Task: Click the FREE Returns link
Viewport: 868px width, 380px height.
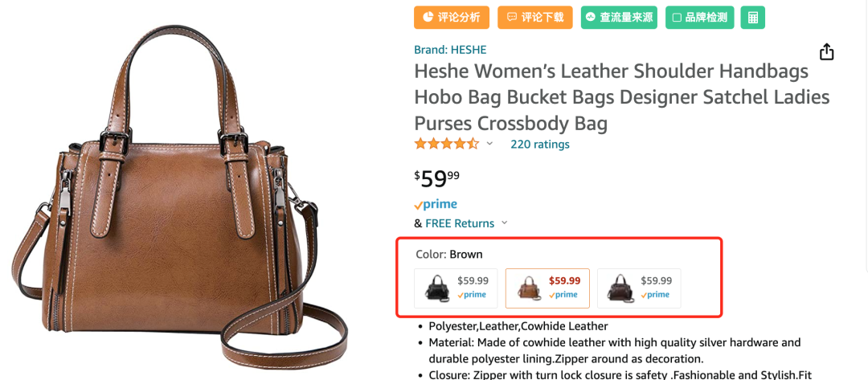Action: point(460,223)
